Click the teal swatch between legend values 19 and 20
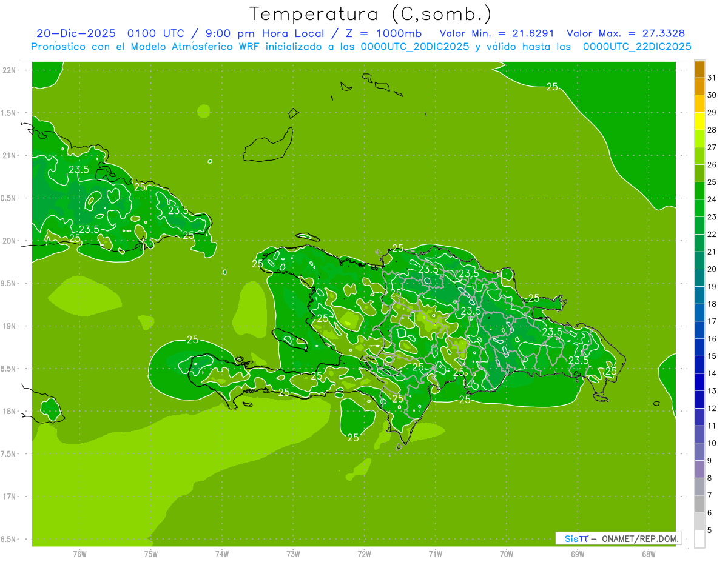The height and width of the screenshot is (562, 728). pyautogui.click(x=699, y=278)
